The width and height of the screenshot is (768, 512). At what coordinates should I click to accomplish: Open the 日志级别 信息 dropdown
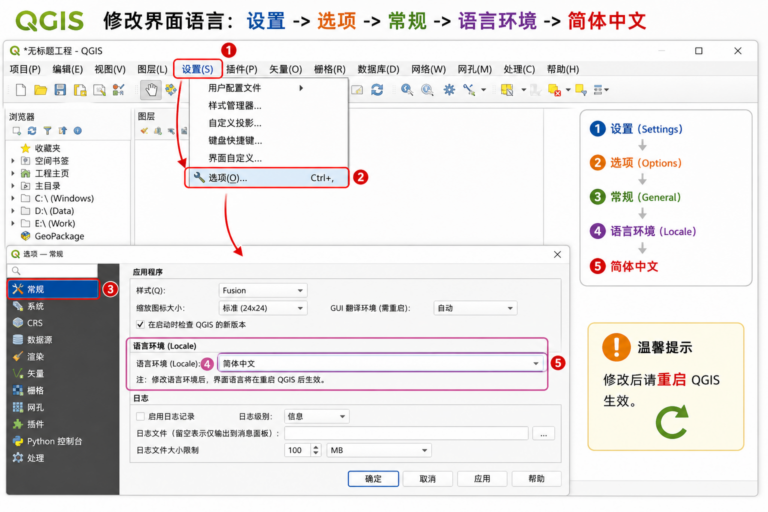tap(316, 416)
